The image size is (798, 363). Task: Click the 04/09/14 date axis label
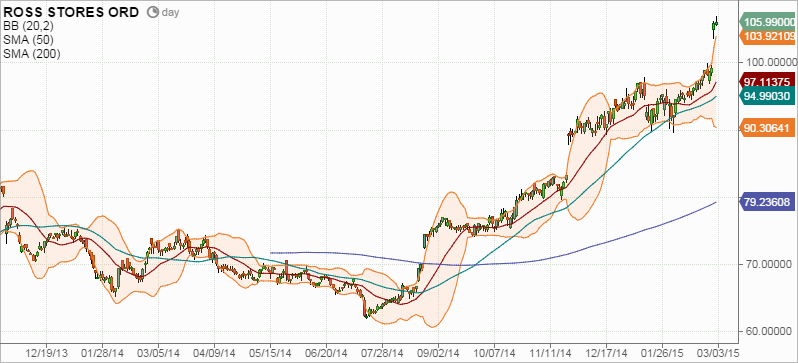click(214, 352)
